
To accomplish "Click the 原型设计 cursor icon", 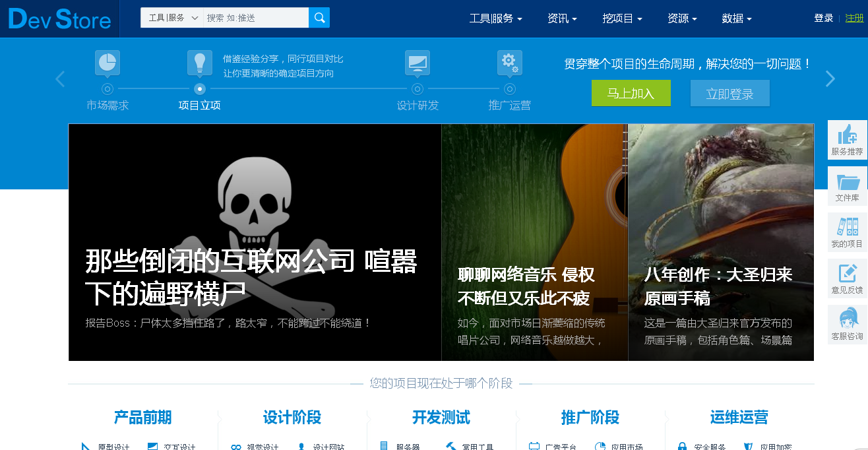I will pyautogui.click(x=86, y=447).
